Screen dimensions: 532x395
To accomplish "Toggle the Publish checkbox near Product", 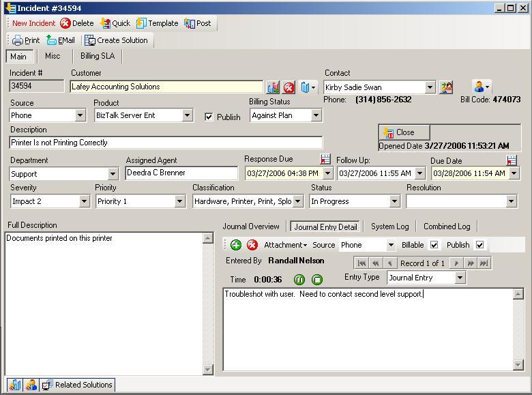I will 209,117.
